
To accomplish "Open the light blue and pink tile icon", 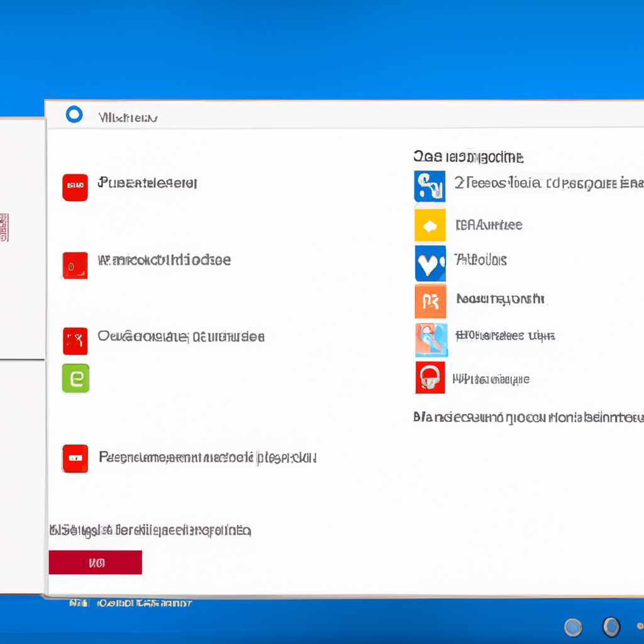I will [431, 340].
